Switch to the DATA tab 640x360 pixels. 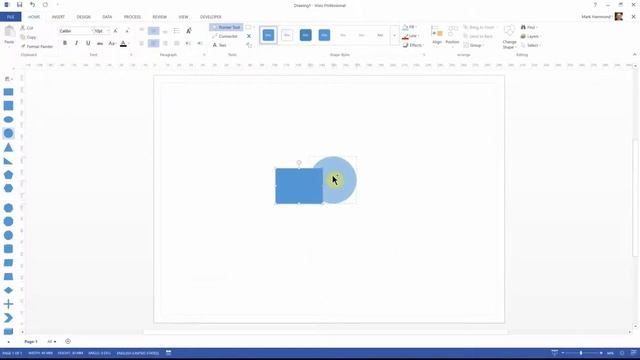tap(107, 17)
